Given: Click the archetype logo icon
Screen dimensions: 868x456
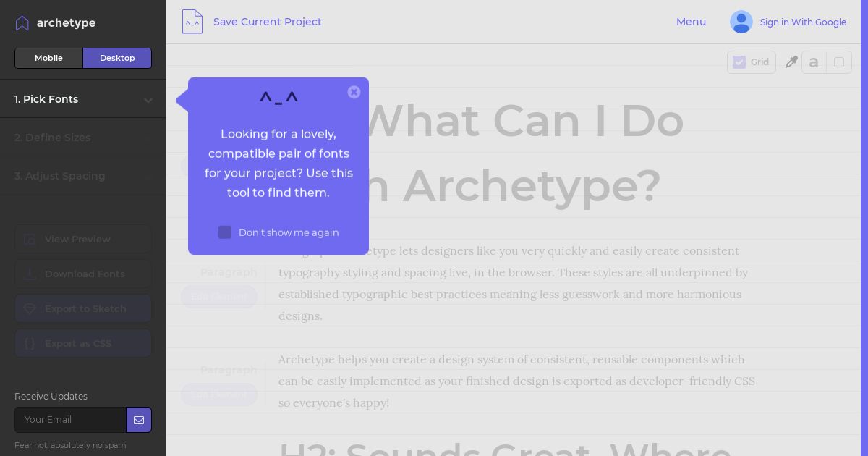Looking at the screenshot, I should [22, 23].
